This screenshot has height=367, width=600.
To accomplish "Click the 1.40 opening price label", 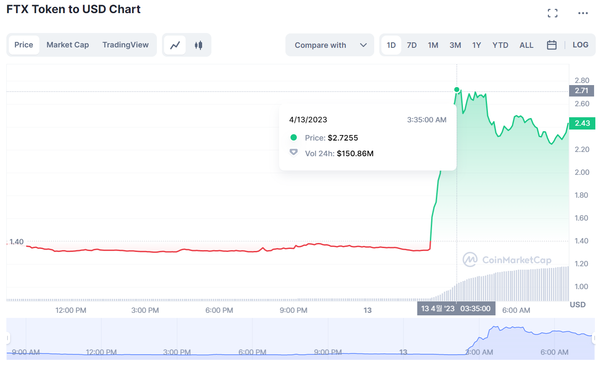I will tap(16, 242).
